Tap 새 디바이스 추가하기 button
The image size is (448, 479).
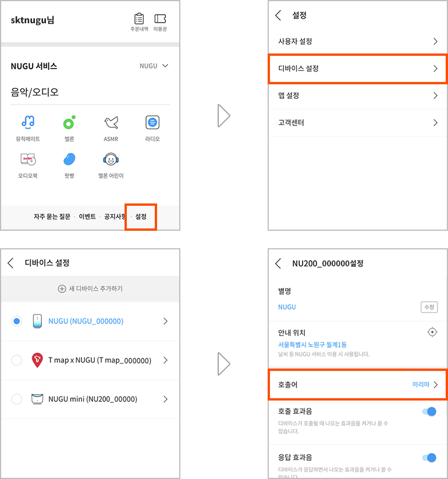pos(90,289)
